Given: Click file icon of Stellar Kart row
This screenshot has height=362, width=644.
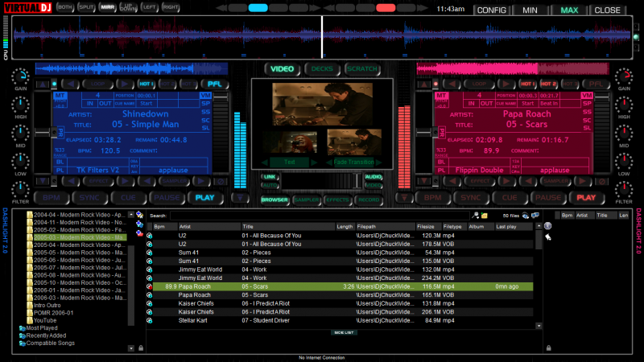Looking at the screenshot, I should pyautogui.click(x=150, y=320).
